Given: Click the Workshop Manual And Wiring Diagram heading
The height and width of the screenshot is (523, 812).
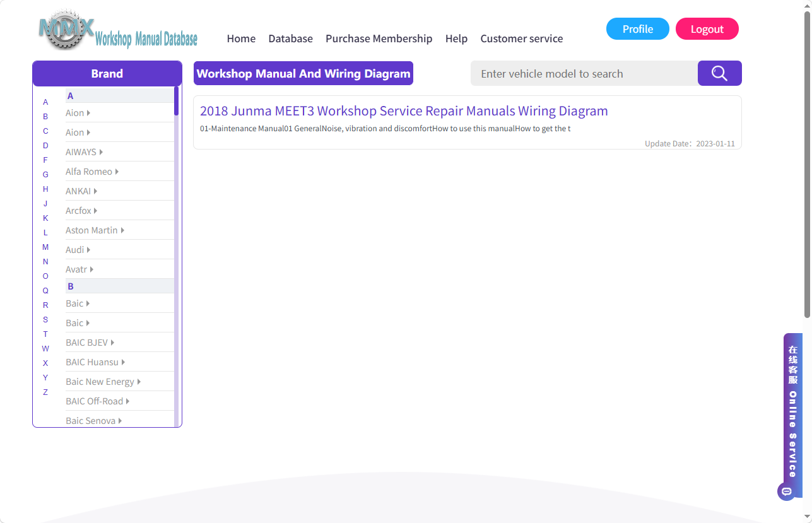Looking at the screenshot, I should pos(303,73).
